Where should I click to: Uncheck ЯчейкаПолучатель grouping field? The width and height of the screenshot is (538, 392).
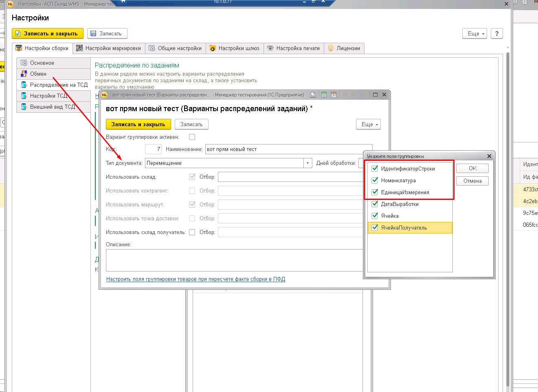click(375, 228)
